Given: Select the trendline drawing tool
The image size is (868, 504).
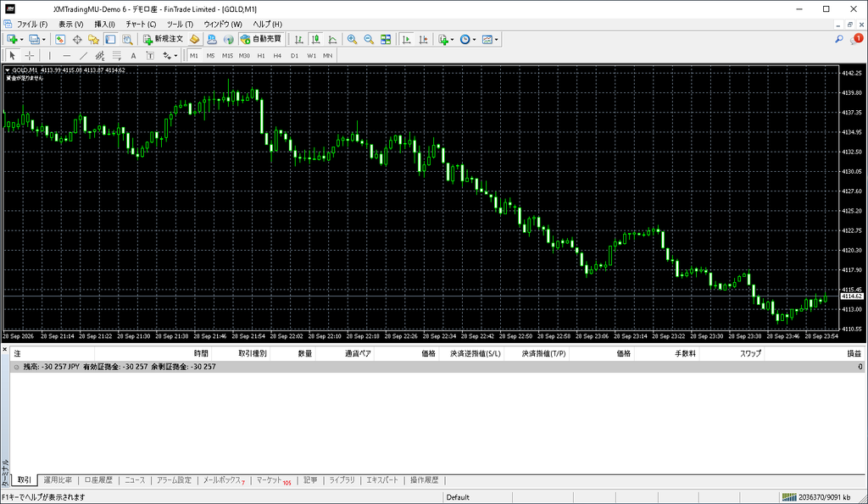Looking at the screenshot, I should [84, 55].
